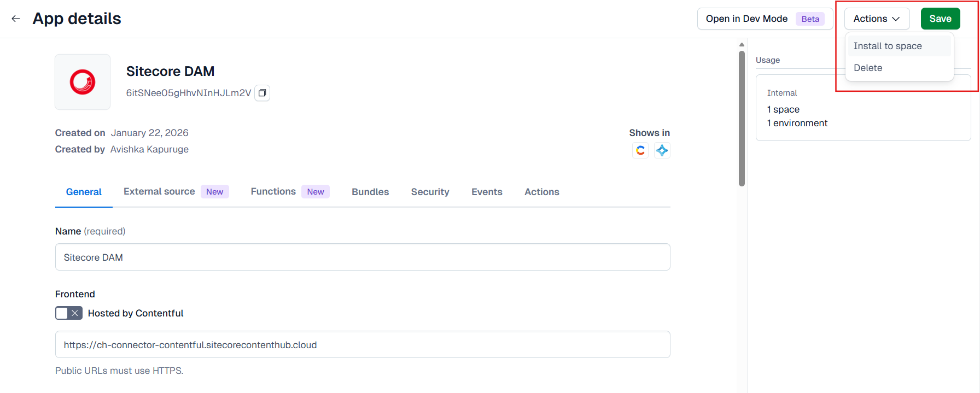Choose Install to space from menu
Image resolution: width=980 pixels, height=393 pixels.
pos(899,46)
